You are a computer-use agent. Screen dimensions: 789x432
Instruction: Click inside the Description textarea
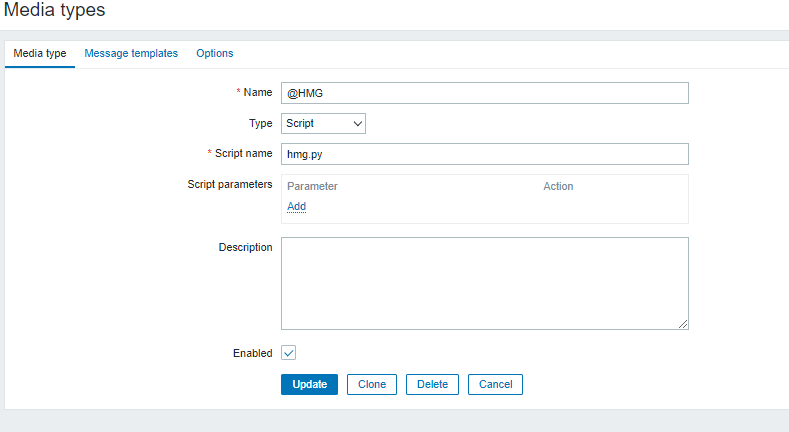point(484,283)
